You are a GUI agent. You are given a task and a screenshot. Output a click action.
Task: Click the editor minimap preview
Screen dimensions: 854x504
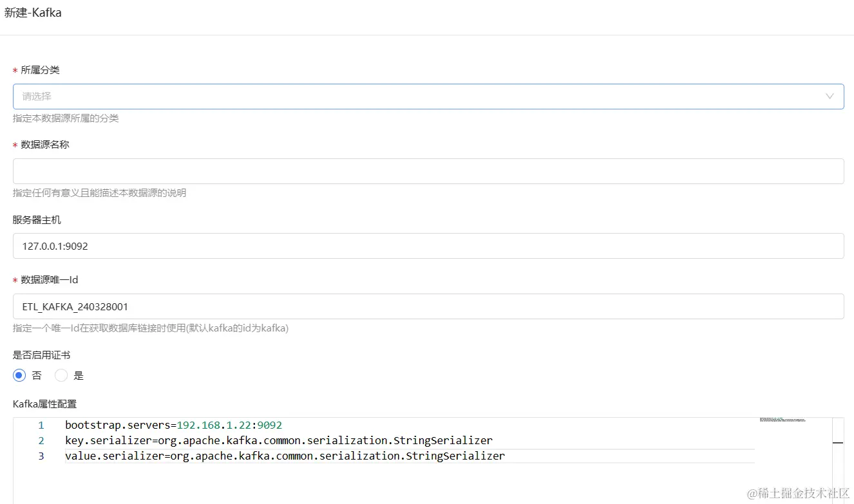[x=783, y=420]
